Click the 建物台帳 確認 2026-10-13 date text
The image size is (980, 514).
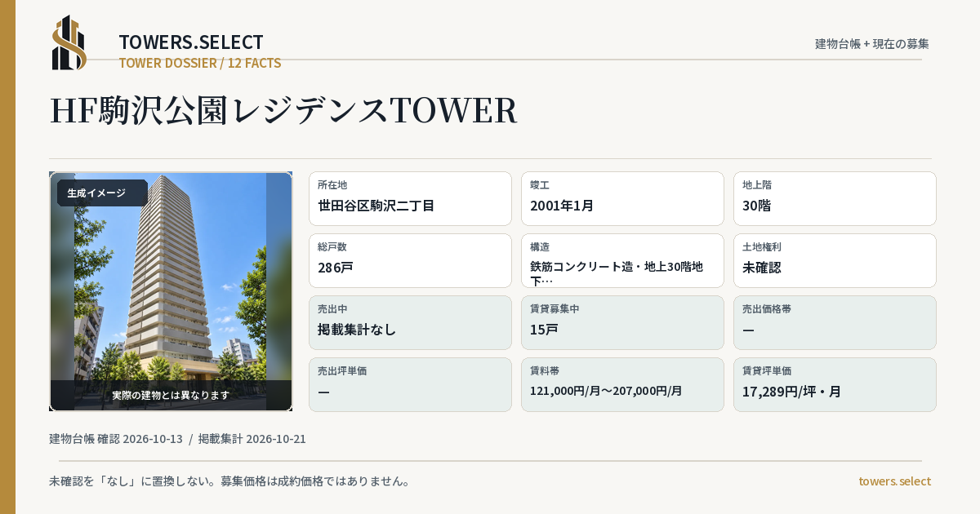(116, 439)
